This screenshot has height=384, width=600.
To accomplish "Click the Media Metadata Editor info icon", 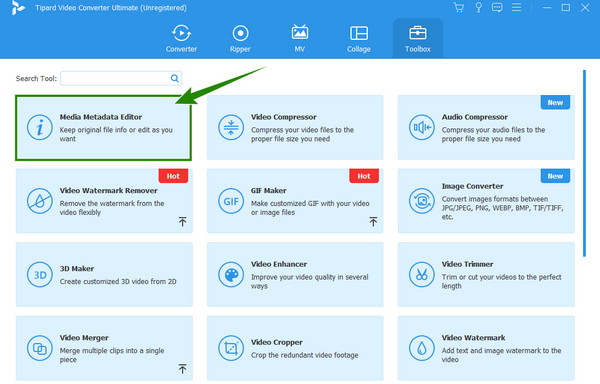I will click(x=40, y=127).
